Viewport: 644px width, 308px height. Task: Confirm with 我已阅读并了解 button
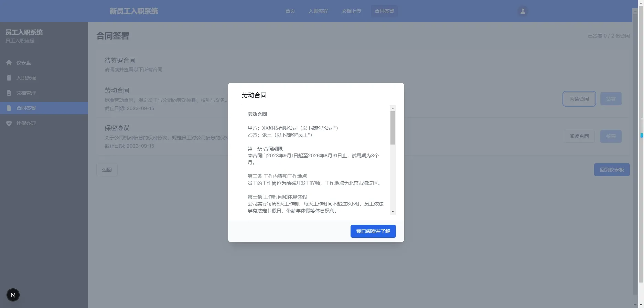(373, 231)
